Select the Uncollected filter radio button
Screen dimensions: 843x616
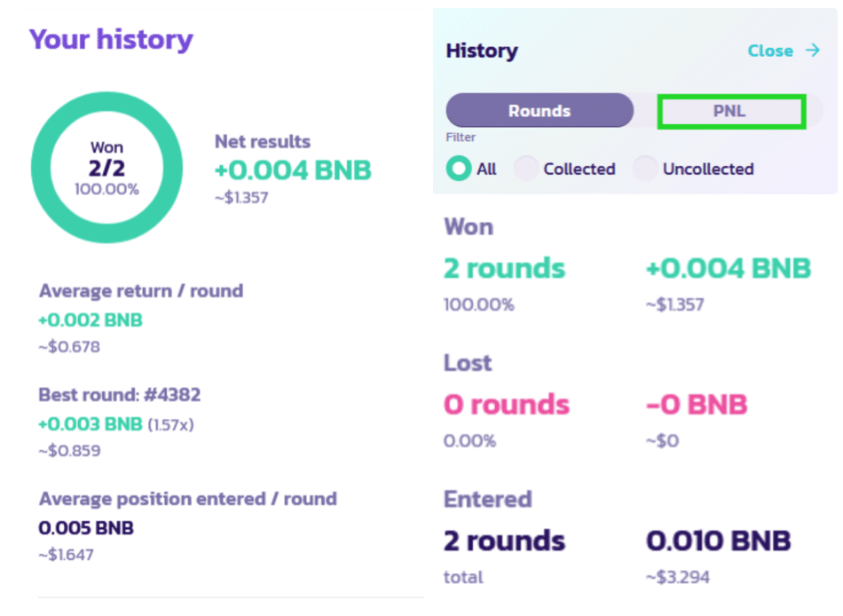646,169
